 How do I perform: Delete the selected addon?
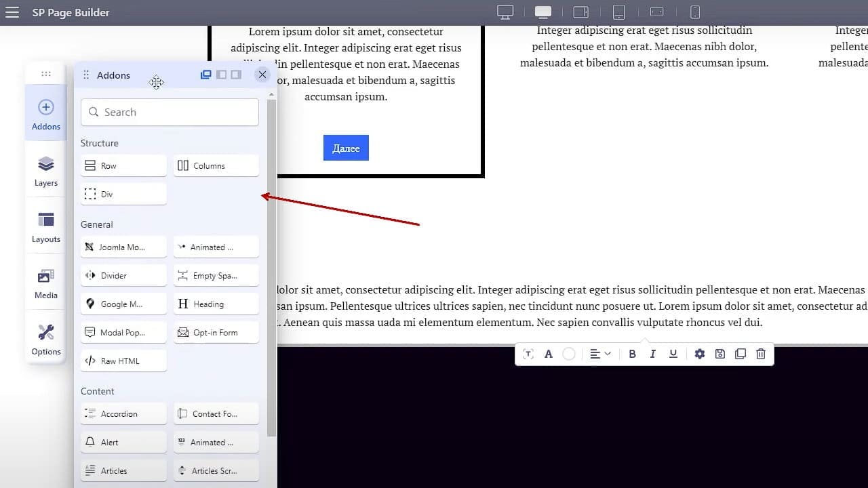pyautogui.click(x=761, y=354)
